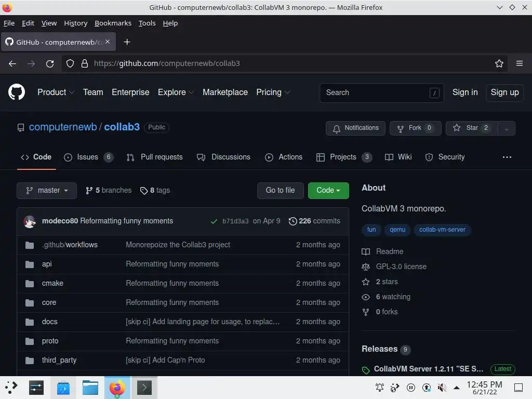
Task: Open the green Code dropdown
Action: (x=328, y=190)
